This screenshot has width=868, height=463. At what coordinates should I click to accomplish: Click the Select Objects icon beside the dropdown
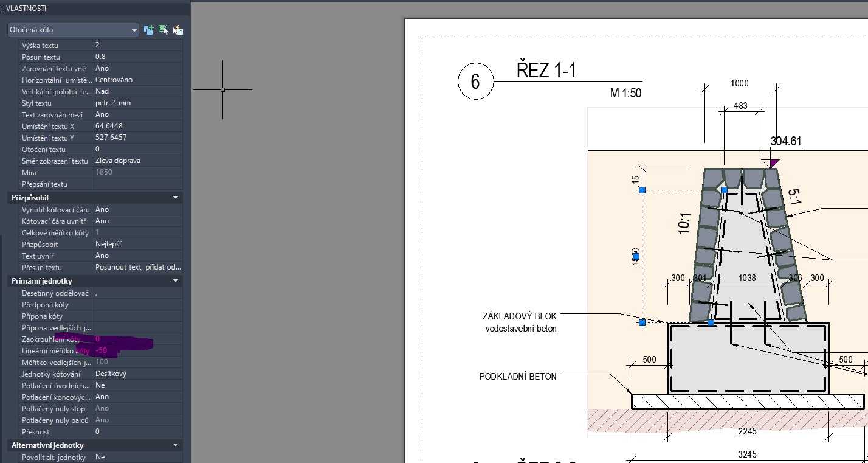click(163, 30)
